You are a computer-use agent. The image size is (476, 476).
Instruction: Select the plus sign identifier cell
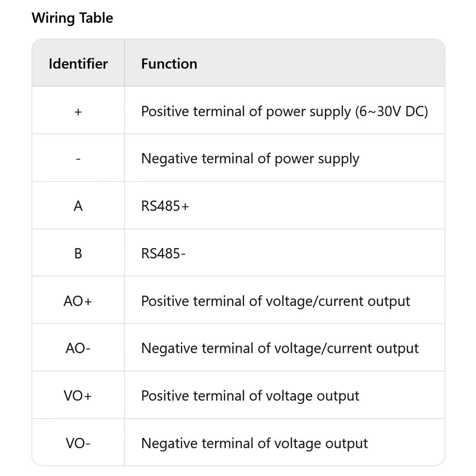(78, 111)
